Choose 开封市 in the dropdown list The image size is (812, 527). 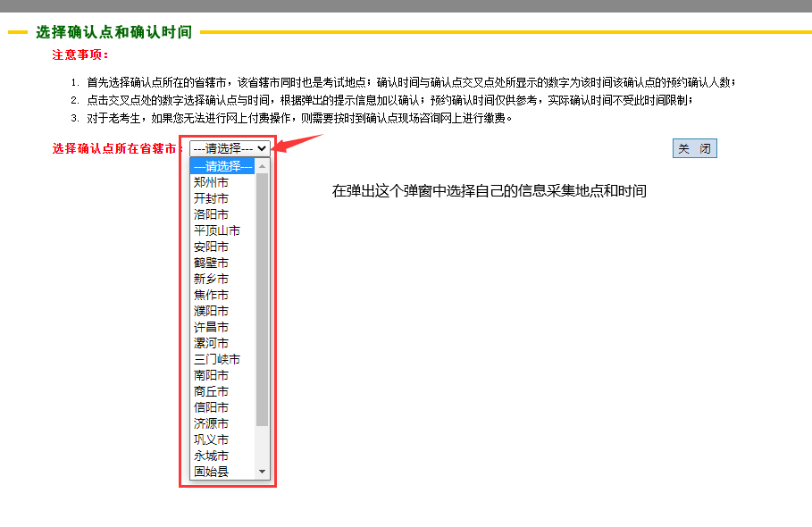point(212,198)
